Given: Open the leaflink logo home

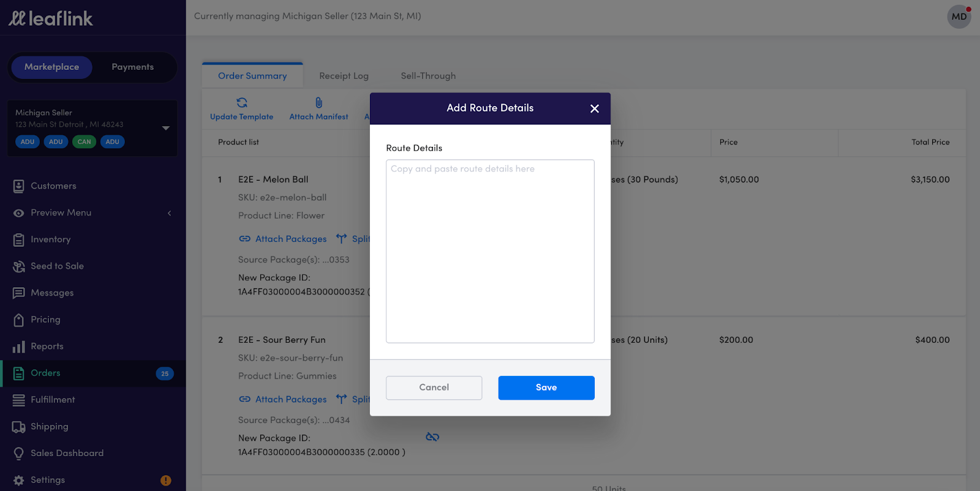Looking at the screenshot, I should point(50,18).
